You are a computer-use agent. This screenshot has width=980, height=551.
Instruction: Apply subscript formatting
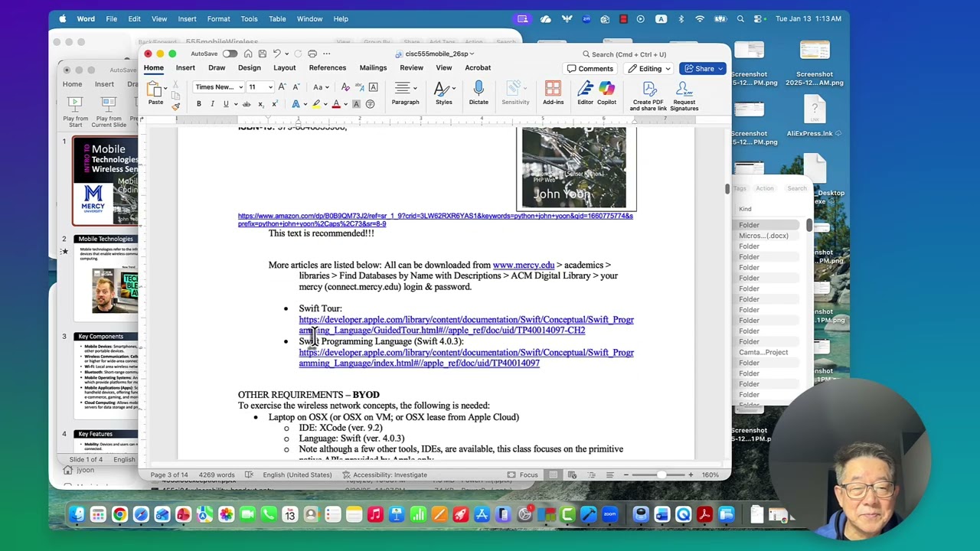pos(261,104)
